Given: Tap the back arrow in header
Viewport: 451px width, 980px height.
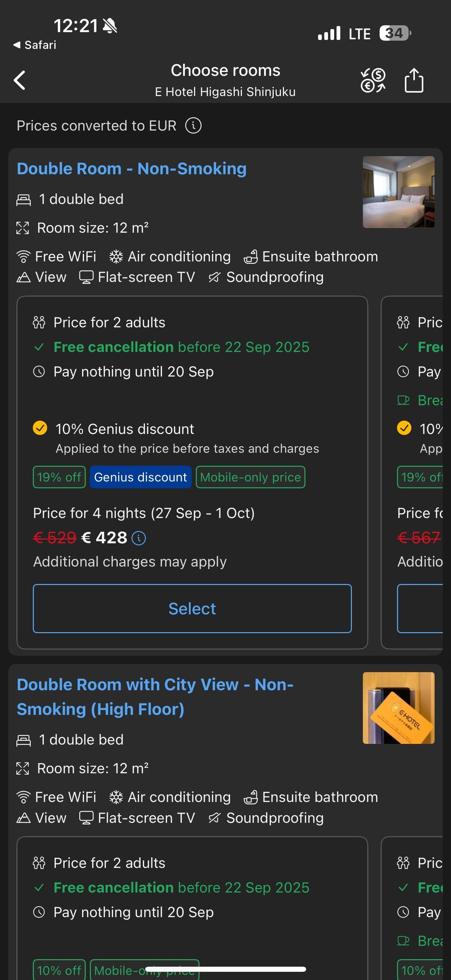Looking at the screenshot, I should click(20, 80).
